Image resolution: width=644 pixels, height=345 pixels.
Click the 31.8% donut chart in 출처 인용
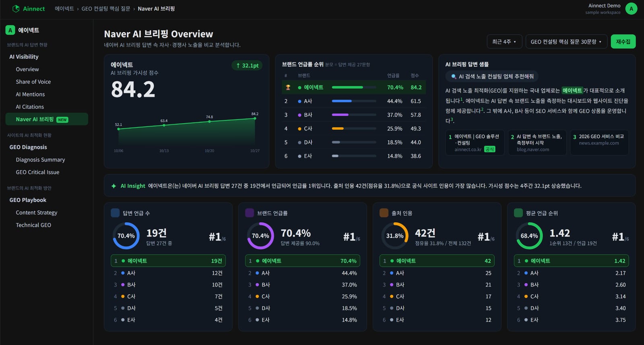[395, 236]
